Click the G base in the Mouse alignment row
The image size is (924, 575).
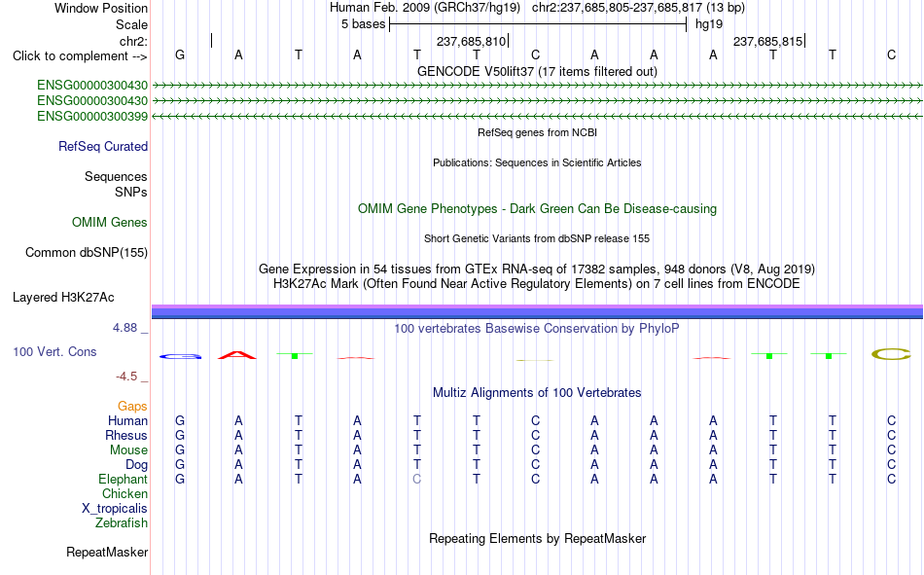(x=180, y=449)
